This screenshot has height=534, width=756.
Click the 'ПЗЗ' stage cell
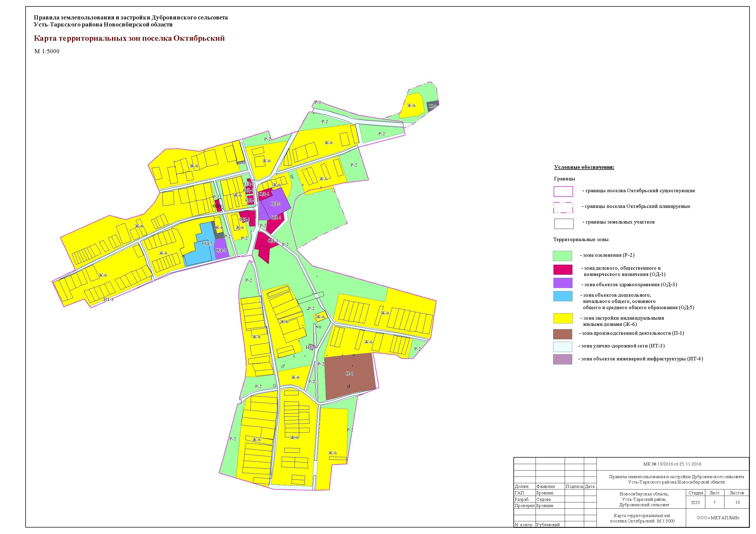[x=695, y=502]
